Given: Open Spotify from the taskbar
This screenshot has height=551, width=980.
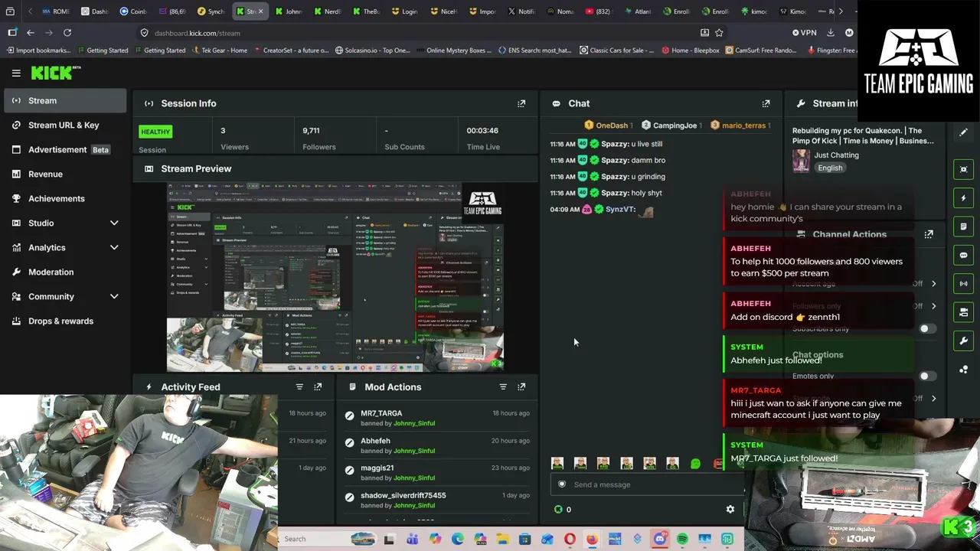Looking at the screenshot, I should click(682, 539).
